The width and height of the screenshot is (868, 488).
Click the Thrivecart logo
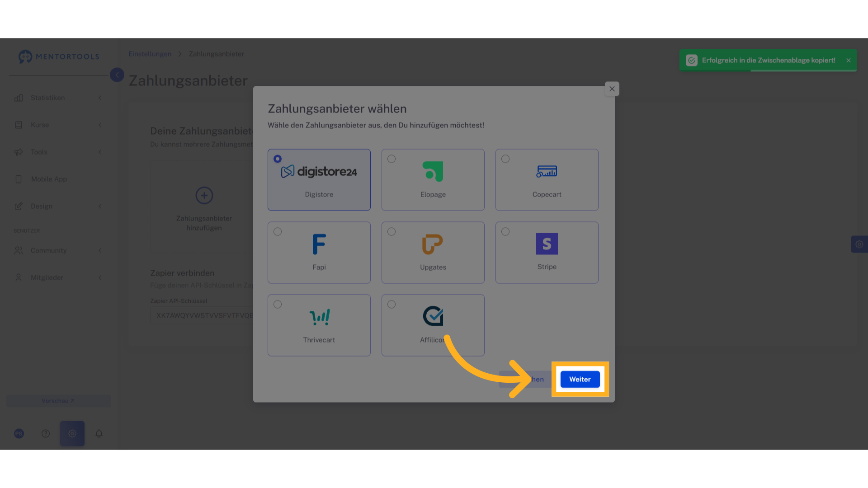(x=320, y=317)
